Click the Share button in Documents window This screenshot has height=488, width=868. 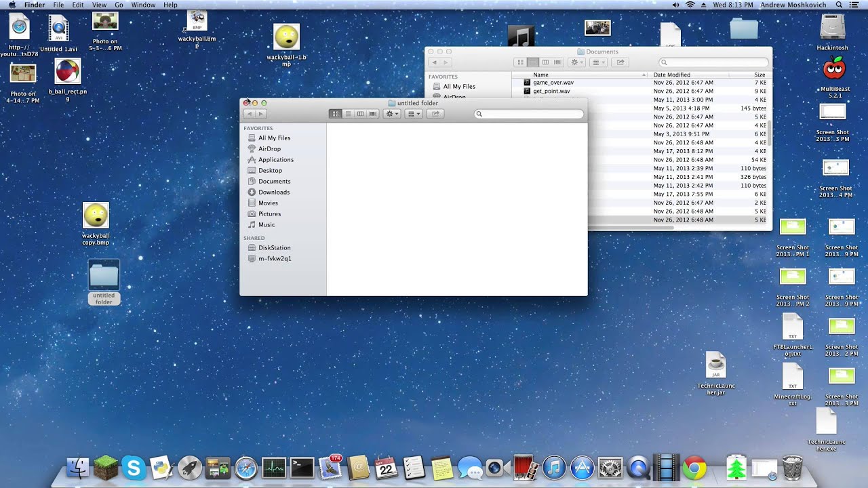point(619,62)
